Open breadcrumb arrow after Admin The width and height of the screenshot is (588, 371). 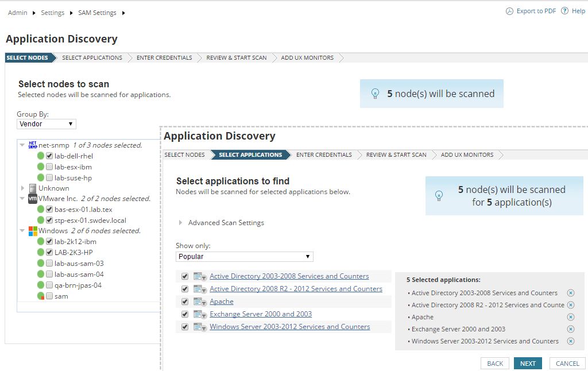click(34, 13)
